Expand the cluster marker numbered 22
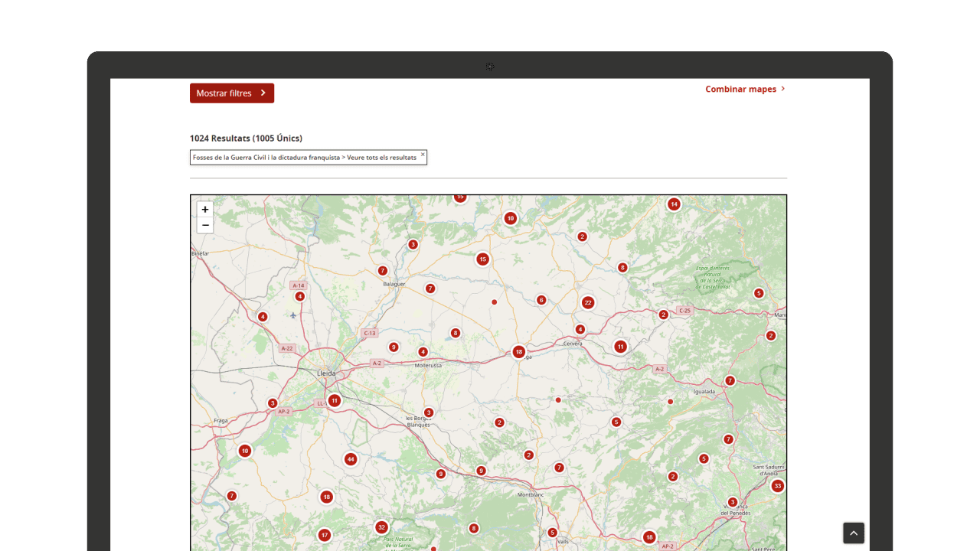Image resolution: width=980 pixels, height=551 pixels. point(587,302)
